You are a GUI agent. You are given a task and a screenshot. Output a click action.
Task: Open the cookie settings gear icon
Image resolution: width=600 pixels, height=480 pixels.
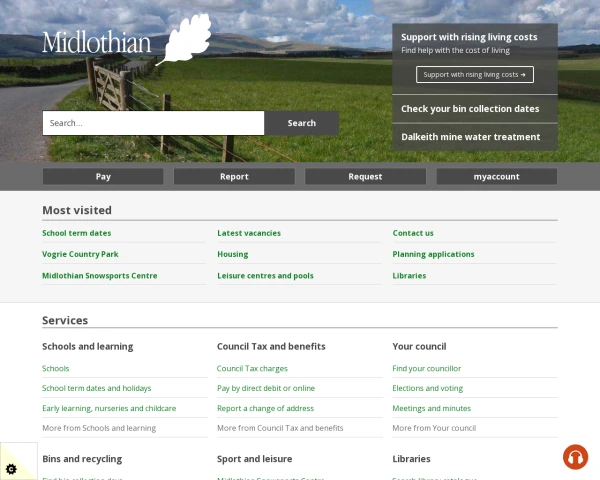point(11,469)
